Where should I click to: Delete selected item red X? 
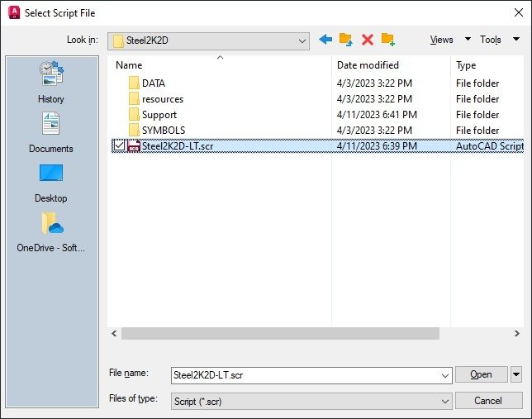367,40
